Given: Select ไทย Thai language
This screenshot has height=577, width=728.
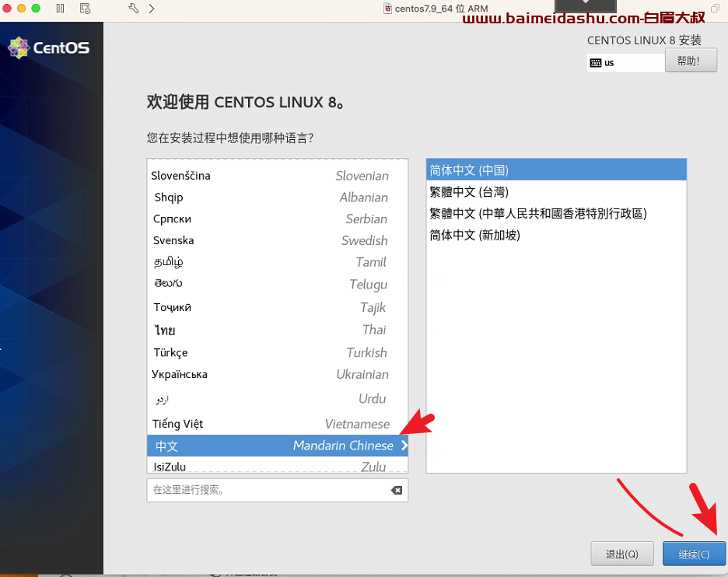Looking at the screenshot, I should pyautogui.click(x=277, y=330).
